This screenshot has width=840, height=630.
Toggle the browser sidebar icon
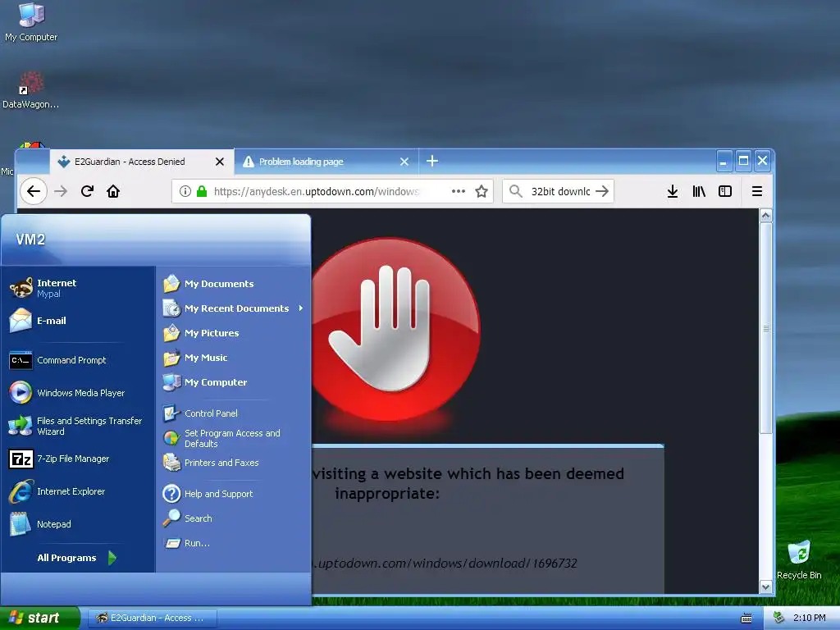pyautogui.click(x=725, y=191)
